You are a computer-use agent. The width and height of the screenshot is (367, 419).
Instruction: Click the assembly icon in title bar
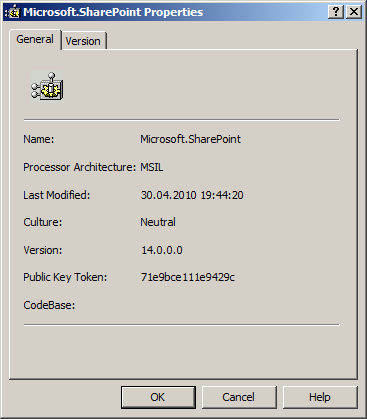click(x=13, y=12)
